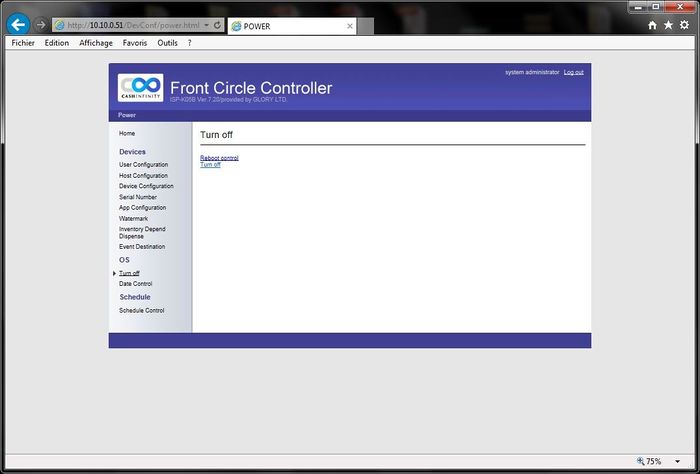700x474 pixels.
Task: Open Schedule Control page
Action: 142,310
